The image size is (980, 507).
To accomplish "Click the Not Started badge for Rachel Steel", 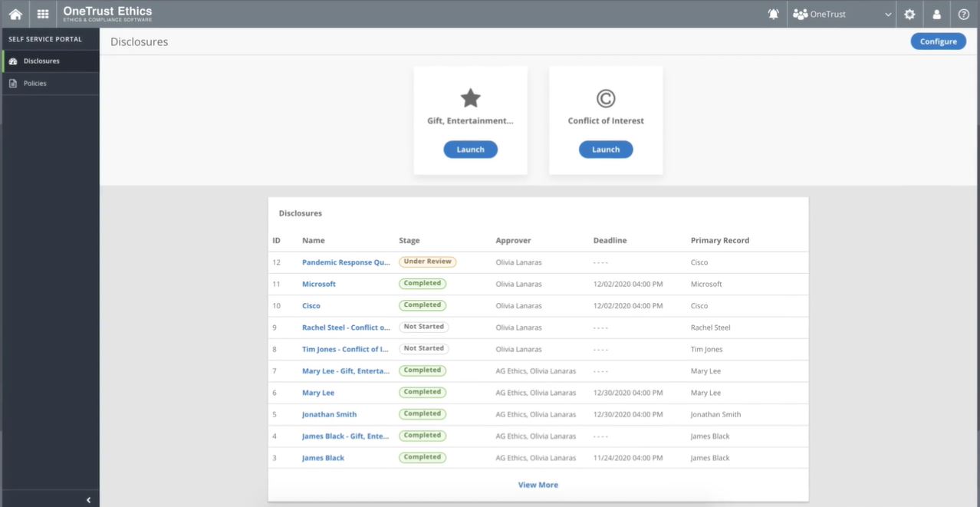I will tap(424, 327).
